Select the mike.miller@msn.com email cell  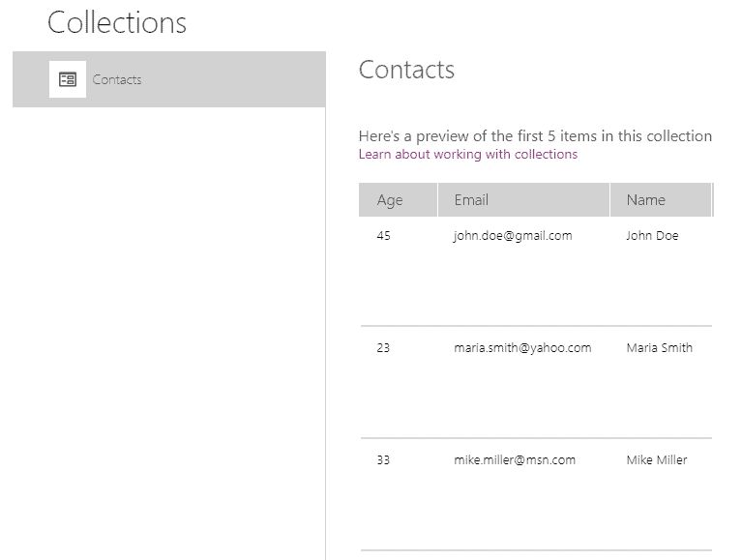click(515, 460)
